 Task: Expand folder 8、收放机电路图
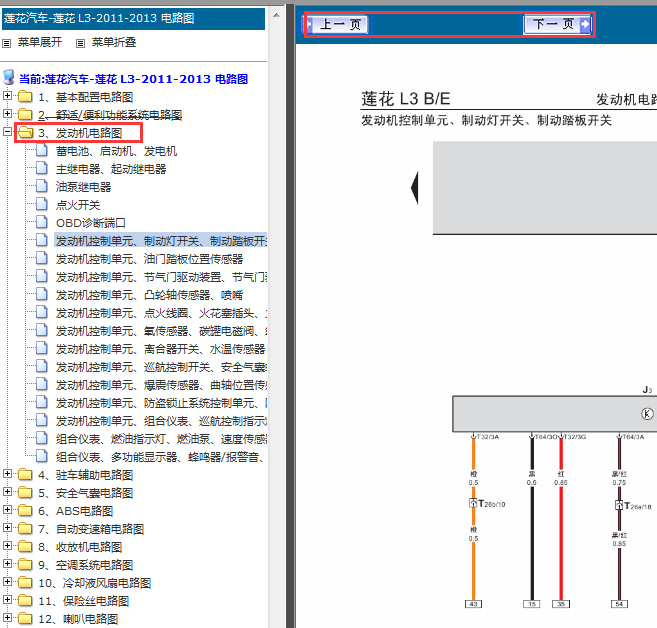click(x=7, y=545)
